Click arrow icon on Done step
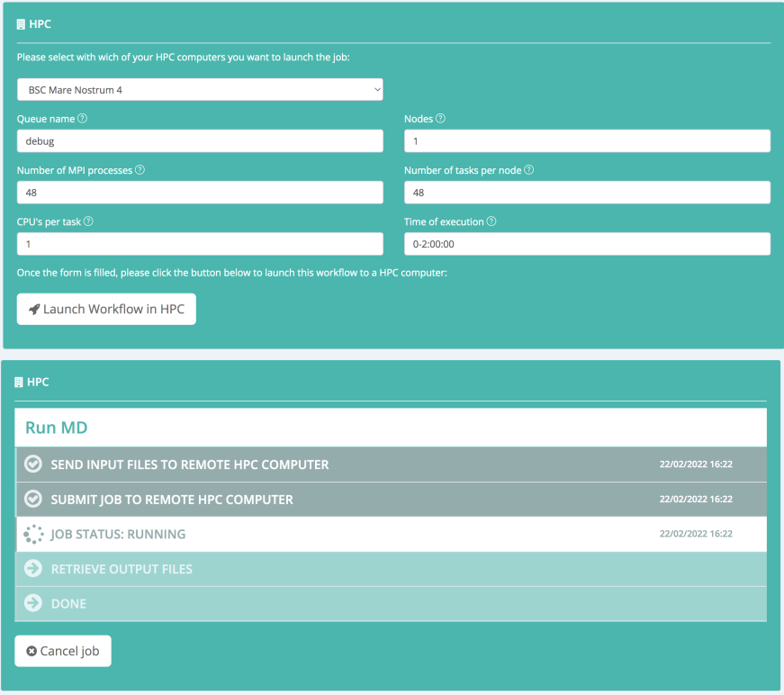 coord(33,603)
